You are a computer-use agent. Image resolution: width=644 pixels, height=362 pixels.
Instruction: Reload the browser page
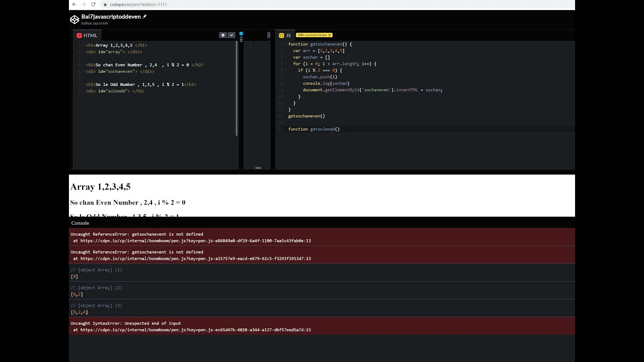click(93, 4)
